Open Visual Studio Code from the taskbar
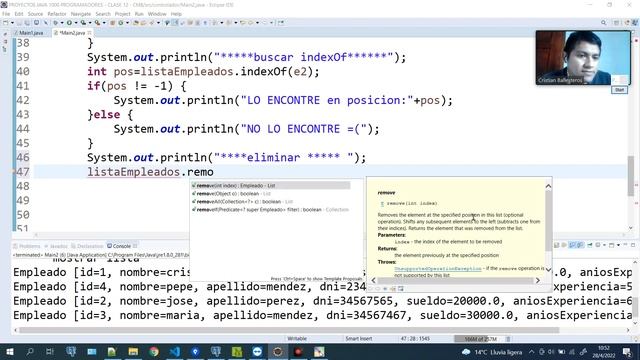The width and height of the screenshot is (640, 360). coord(175,352)
